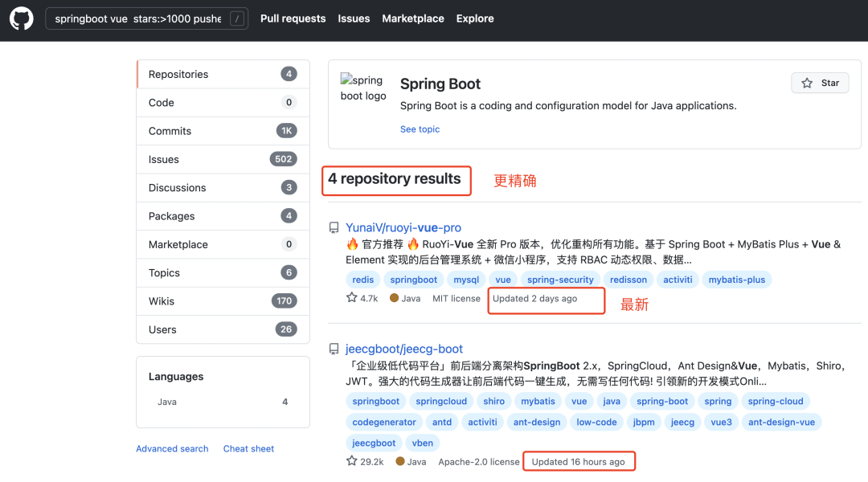Open Pull requests in the top navigation
Image resolution: width=868 pixels, height=482 pixels.
click(x=293, y=18)
